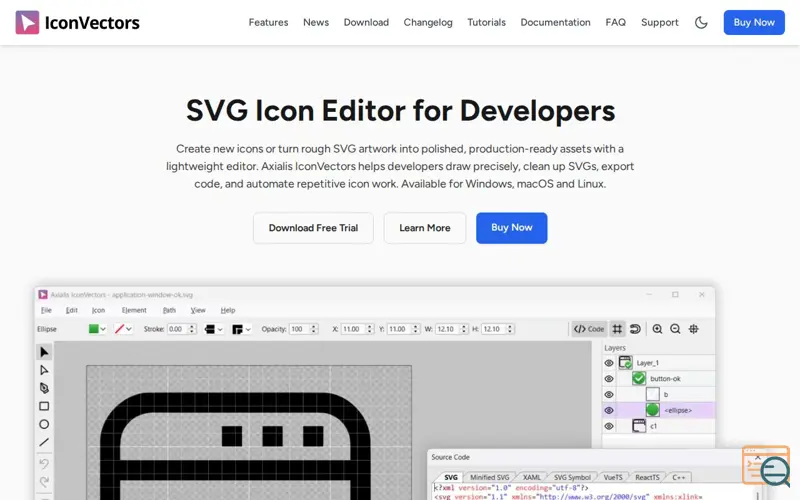Screen dimensions: 800x500
Task: Click the Redo icon
Action: coord(44,481)
